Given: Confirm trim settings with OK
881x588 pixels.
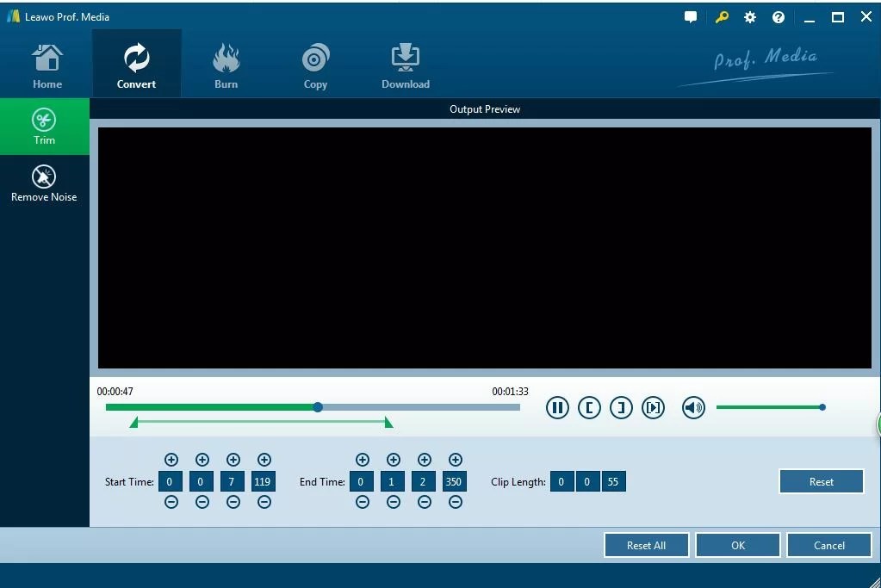Looking at the screenshot, I should click(737, 545).
